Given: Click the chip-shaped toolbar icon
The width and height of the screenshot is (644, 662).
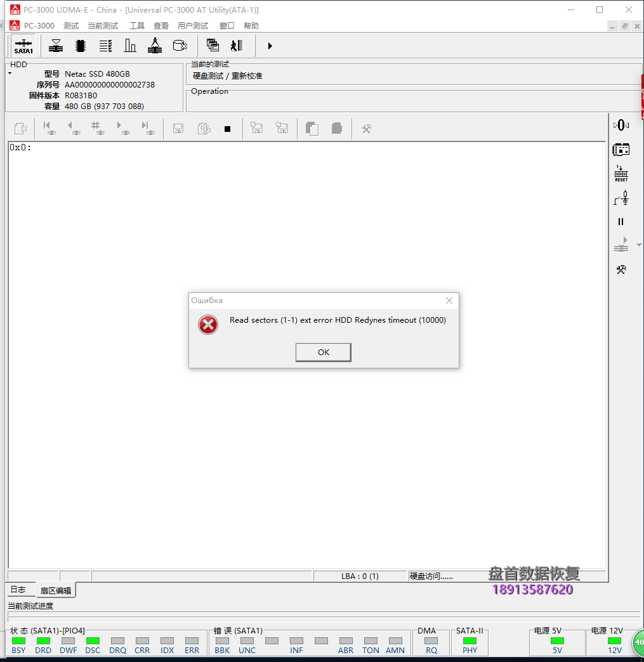Looking at the screenshot, I should point(81,46).
